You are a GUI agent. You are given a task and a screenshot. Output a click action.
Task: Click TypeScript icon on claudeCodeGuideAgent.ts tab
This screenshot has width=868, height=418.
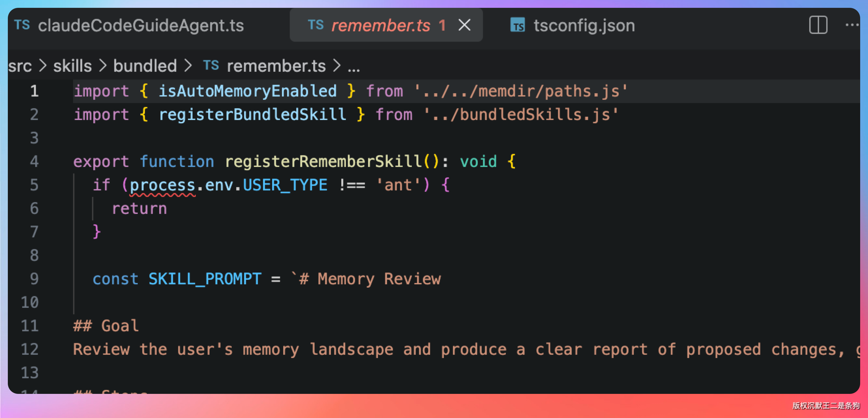pos(22,25)
